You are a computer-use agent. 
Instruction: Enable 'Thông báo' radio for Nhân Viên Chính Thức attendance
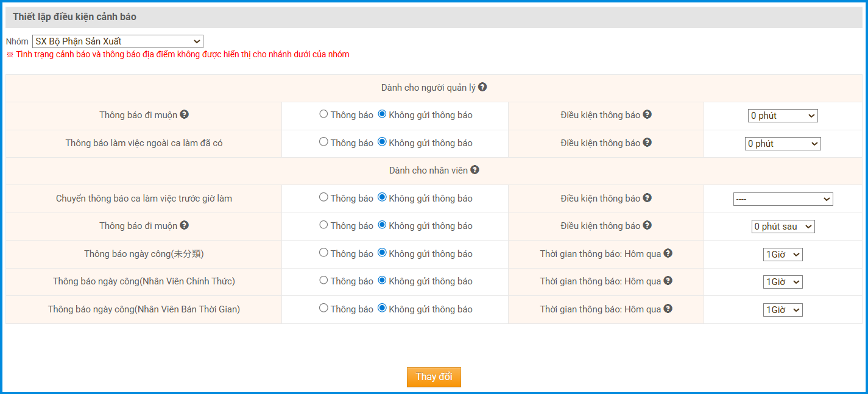click(323, 280)
